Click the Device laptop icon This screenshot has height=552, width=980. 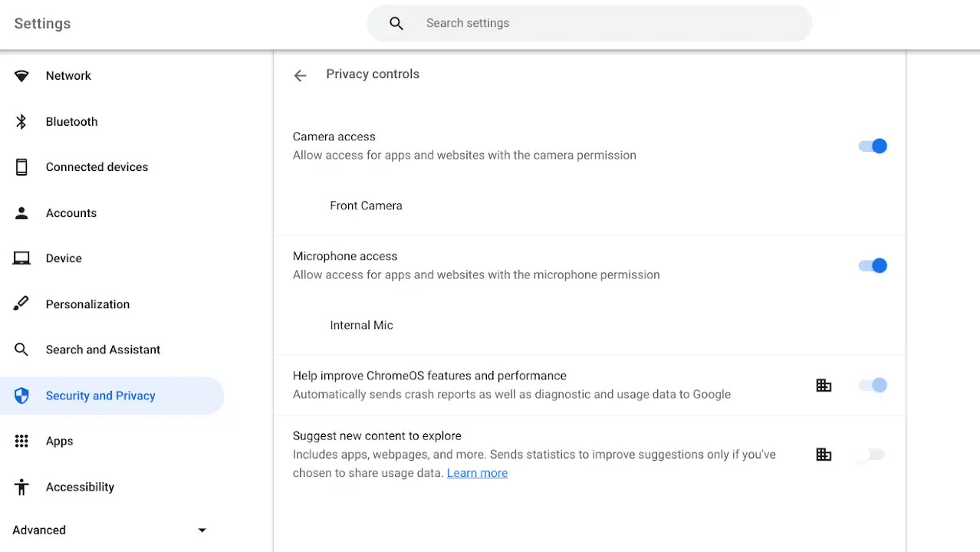coord(21,258)
